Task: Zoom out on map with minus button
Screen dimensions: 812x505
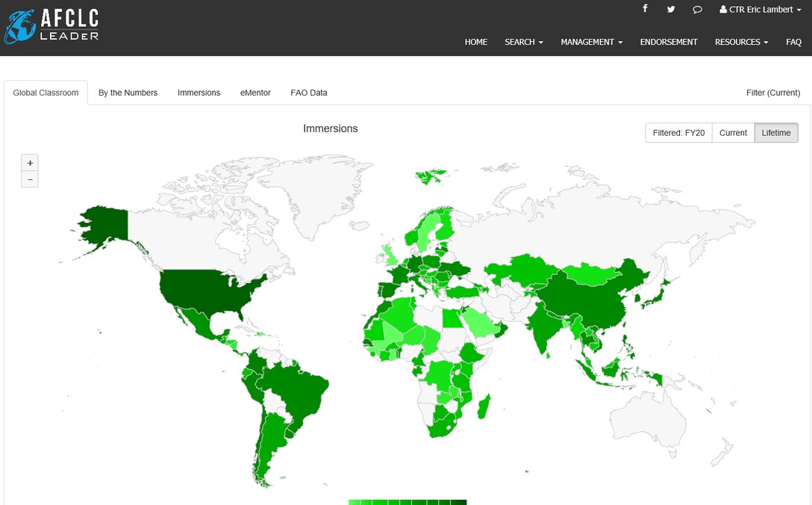Action: click(x=30, y=179)
